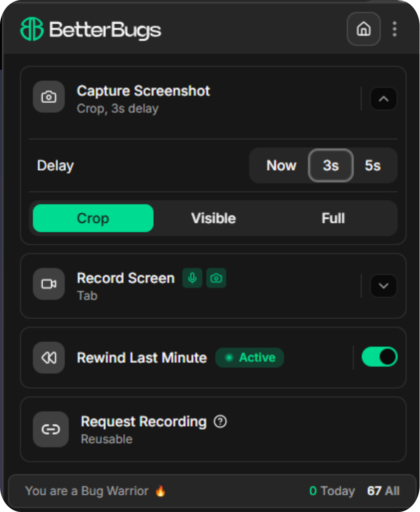Image resolution: width=420 pixels, height=512 pixels.
Task: Select the 3s delay option
Action: pos(331,165)
